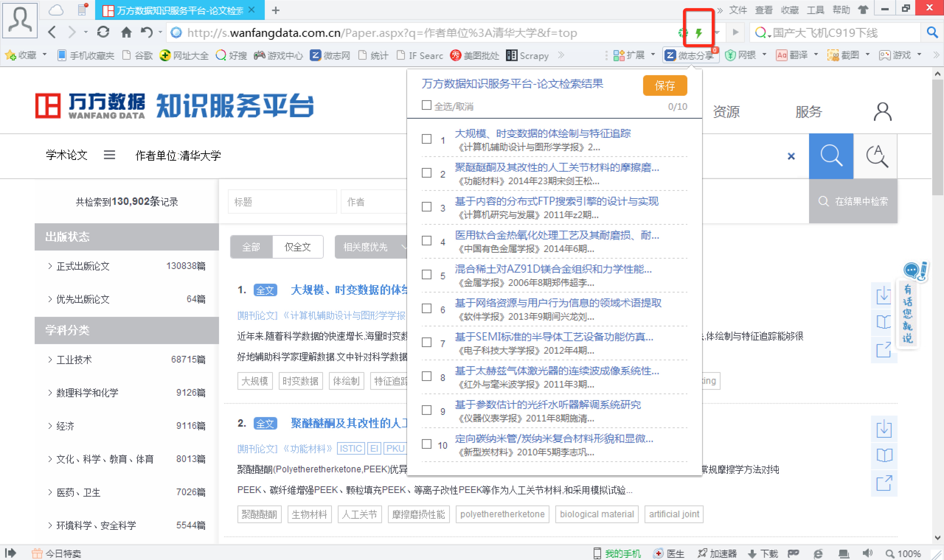The height and width of the screenshot is (560, 944).
Task: Click the page vertical scrollbar thumb
Action: click(x=937, y=137)
